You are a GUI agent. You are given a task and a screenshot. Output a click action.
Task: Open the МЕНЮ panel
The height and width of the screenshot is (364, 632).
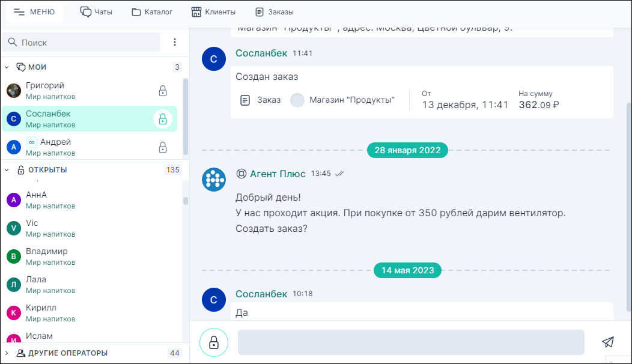(34, 11)
